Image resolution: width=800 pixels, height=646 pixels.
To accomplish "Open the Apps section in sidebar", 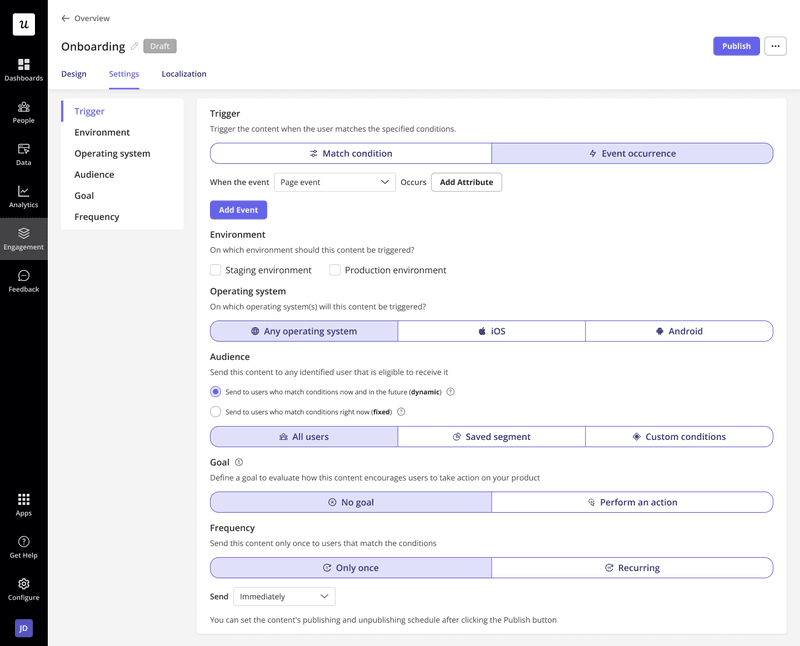I will click(x=22, y=505).
